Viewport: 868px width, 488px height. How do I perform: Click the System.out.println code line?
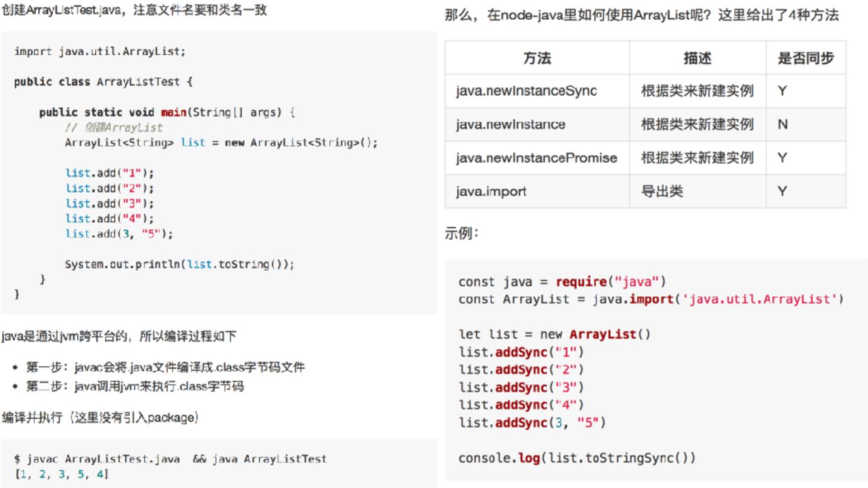[x=180, y=264]
